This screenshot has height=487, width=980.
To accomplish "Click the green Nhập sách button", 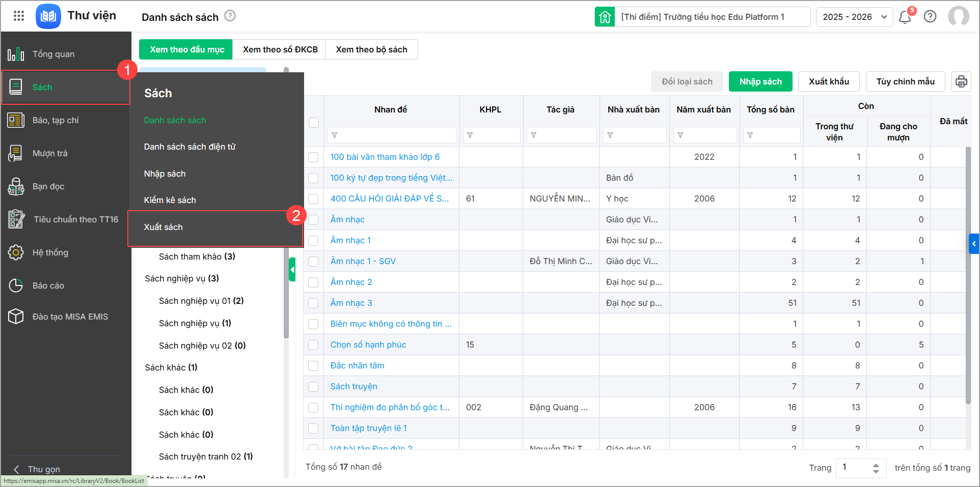I will (x=760, y=81).
